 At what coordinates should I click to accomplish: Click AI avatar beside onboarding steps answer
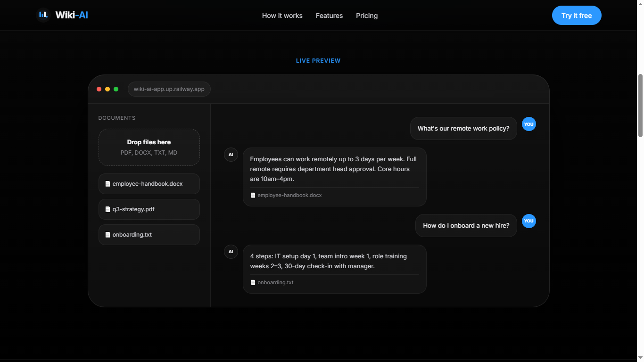pyautogui.click(x=231, y=252)
